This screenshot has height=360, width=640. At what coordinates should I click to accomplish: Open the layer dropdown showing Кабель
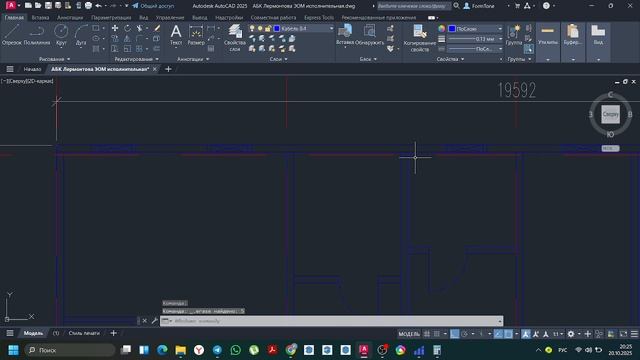pos(291,29)
